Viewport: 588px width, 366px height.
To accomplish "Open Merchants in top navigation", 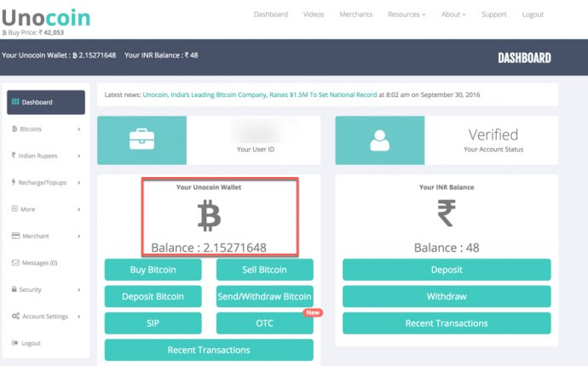I will (356, 14).
